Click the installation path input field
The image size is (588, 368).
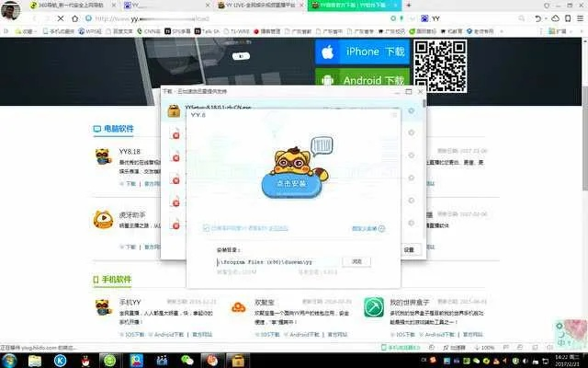coord(278,262)
